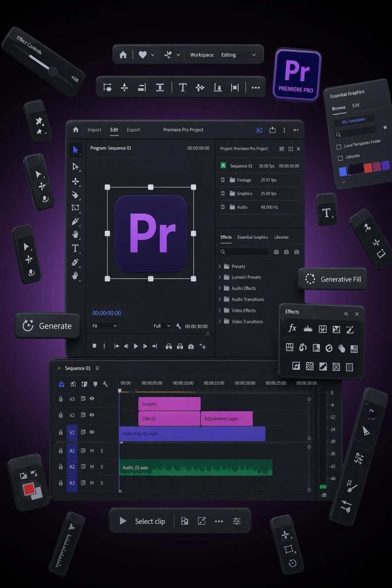
Task: Click the Generate button
Action: tap(47, 326)
